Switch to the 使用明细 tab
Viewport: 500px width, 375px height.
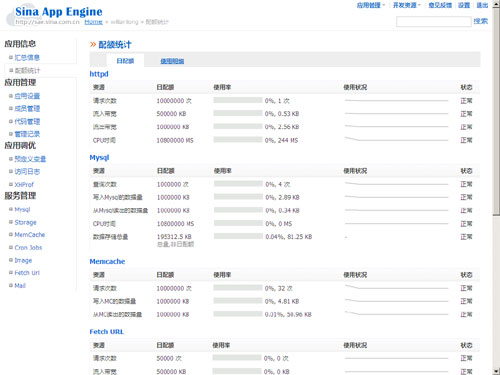click(x=172, y=61)
